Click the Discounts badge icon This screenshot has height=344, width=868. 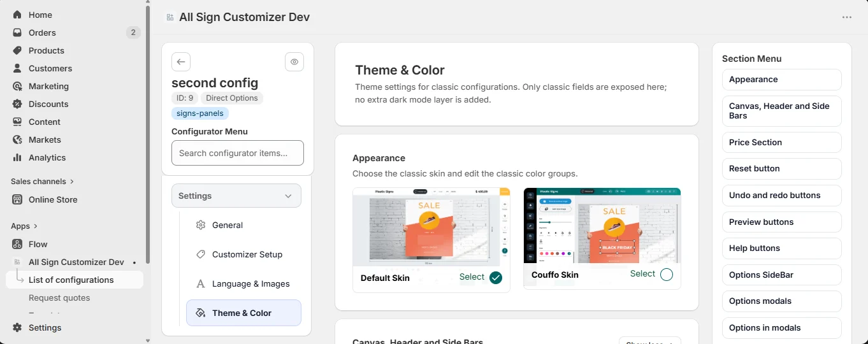point(17,104)
